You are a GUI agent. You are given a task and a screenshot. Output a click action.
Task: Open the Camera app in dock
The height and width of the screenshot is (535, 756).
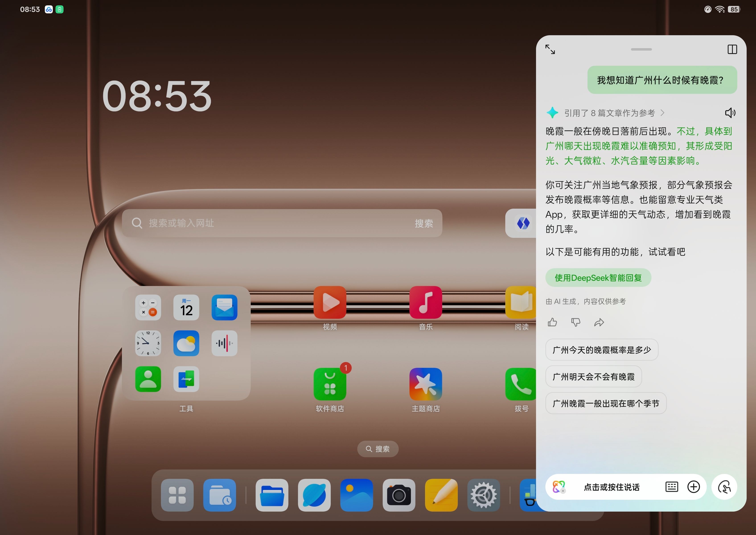coord(399,495)
